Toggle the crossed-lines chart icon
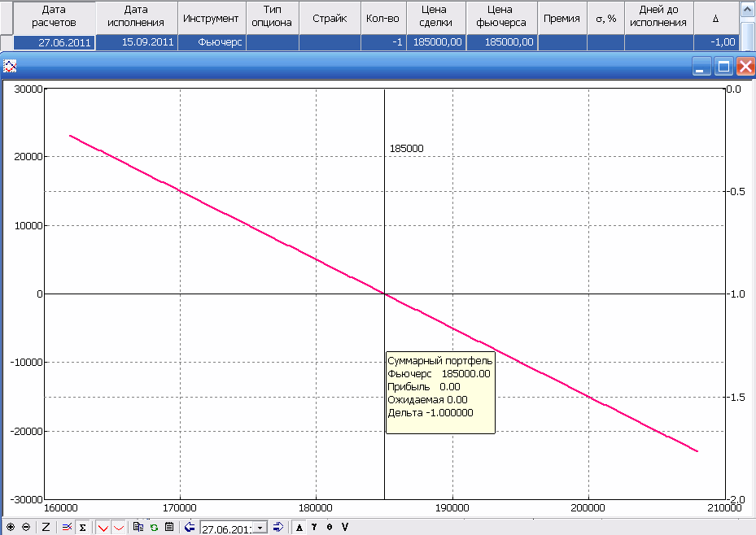 pyautogui.click(x=68, y=527)
